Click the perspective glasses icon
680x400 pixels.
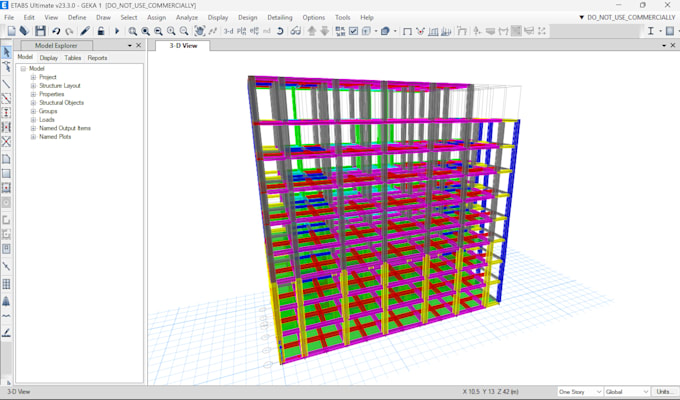(x=296, y=31)
